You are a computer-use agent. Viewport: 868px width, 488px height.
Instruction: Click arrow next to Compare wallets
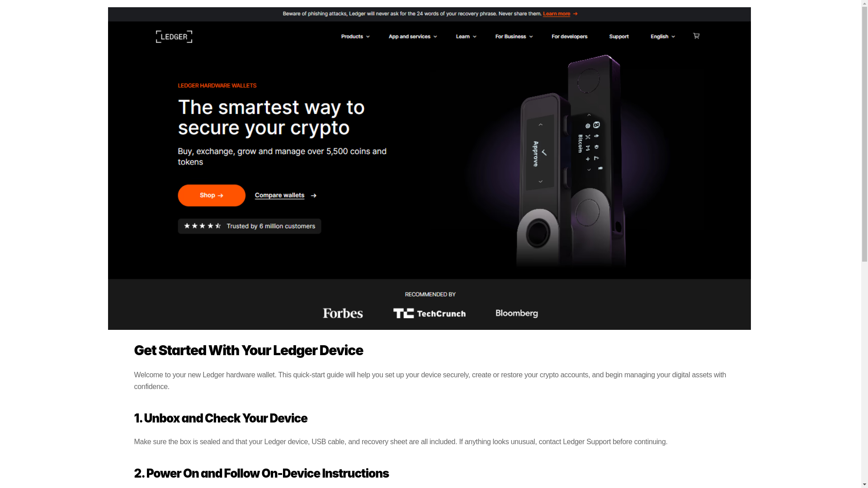pos(313,196)
